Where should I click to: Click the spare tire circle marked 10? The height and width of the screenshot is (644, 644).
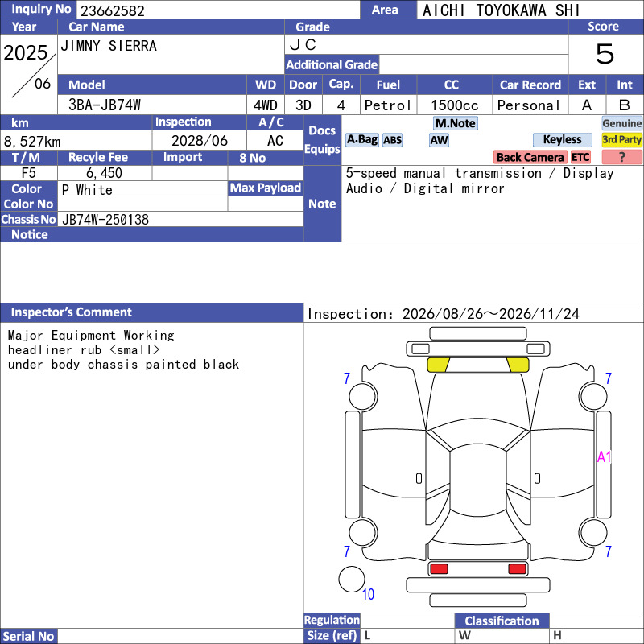click(352, 579)
